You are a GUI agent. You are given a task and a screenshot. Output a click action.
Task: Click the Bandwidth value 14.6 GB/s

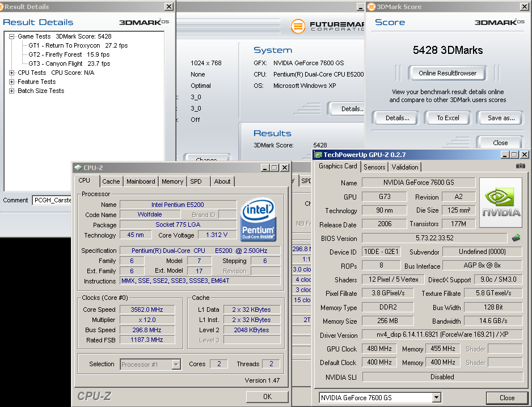[x=493, y=320]
